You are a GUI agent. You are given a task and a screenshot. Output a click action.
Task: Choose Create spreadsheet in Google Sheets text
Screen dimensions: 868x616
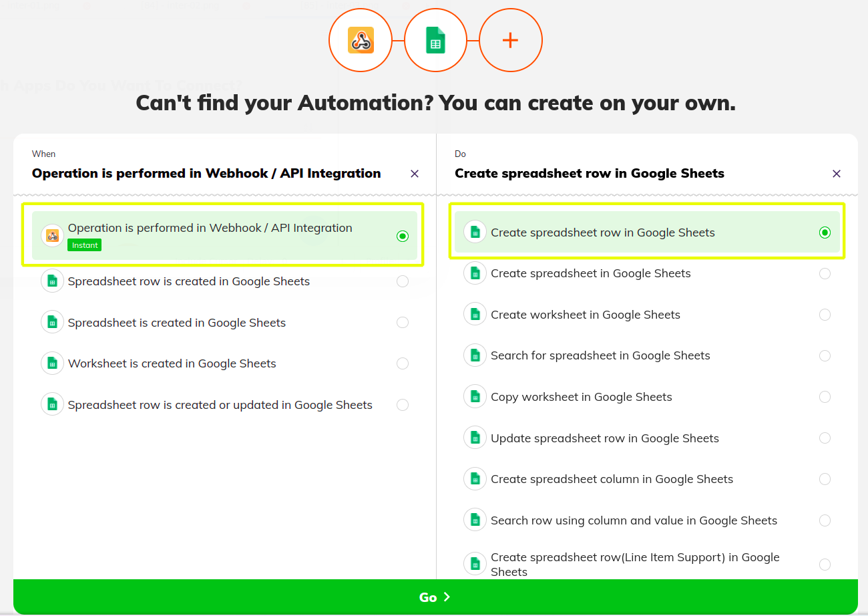point(591,273)
